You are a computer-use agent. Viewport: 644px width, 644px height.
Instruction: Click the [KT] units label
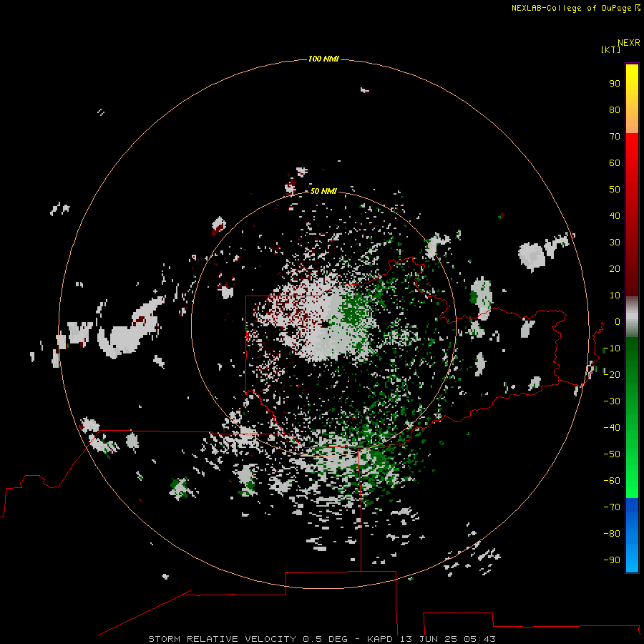coord(610,49)
